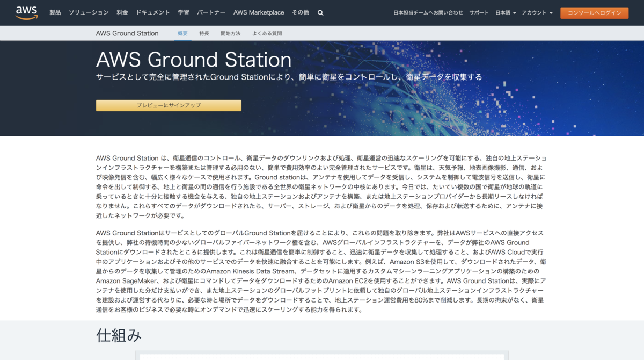
Task: Select the 特長 tab
Action: point(204,33)
